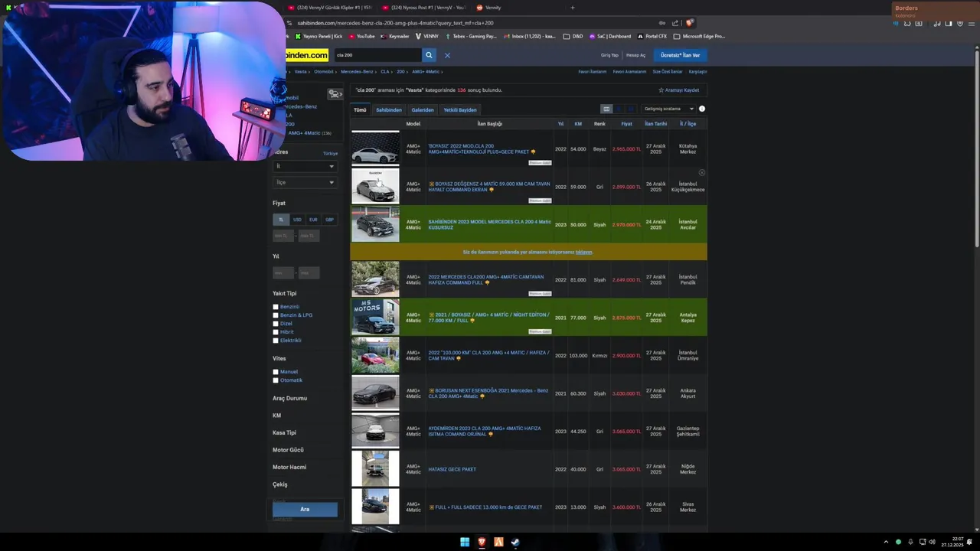Viewport: 980px width, 551px height.
Task: Click the minimum year input field
Action: tap(283, 272)
